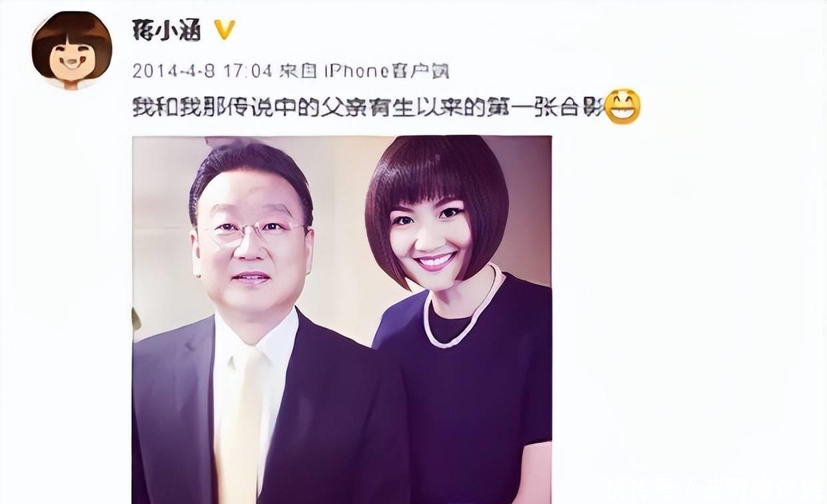The image size is (827, 504).
Task: Click the hair bangs on the cartoon avatar
Action: pos(71,30)
